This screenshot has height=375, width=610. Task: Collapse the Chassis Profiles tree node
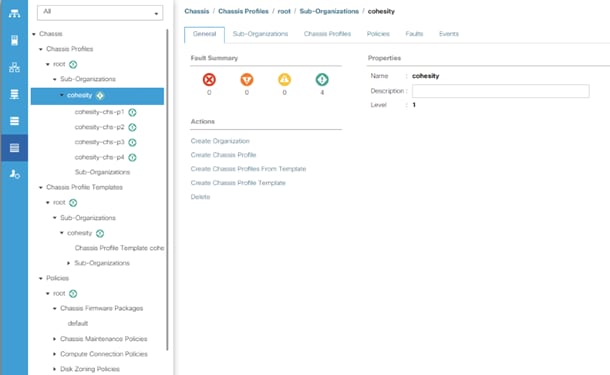[41, 49]
